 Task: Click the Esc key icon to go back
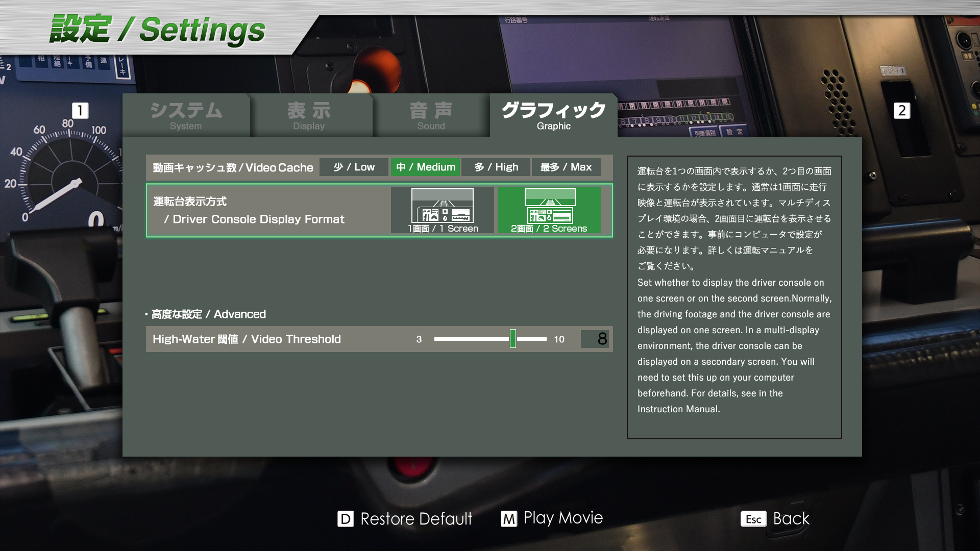pos(753,519)
